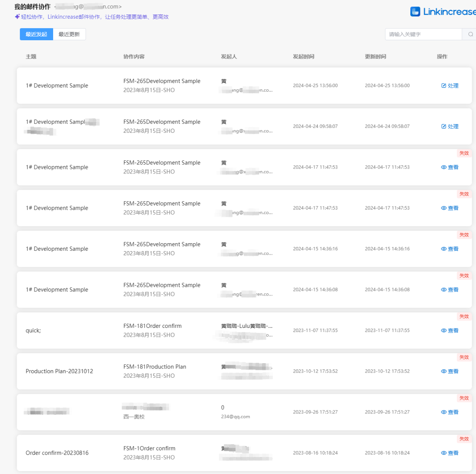Click the keyword search input field
476x474 pixels.
423,34
